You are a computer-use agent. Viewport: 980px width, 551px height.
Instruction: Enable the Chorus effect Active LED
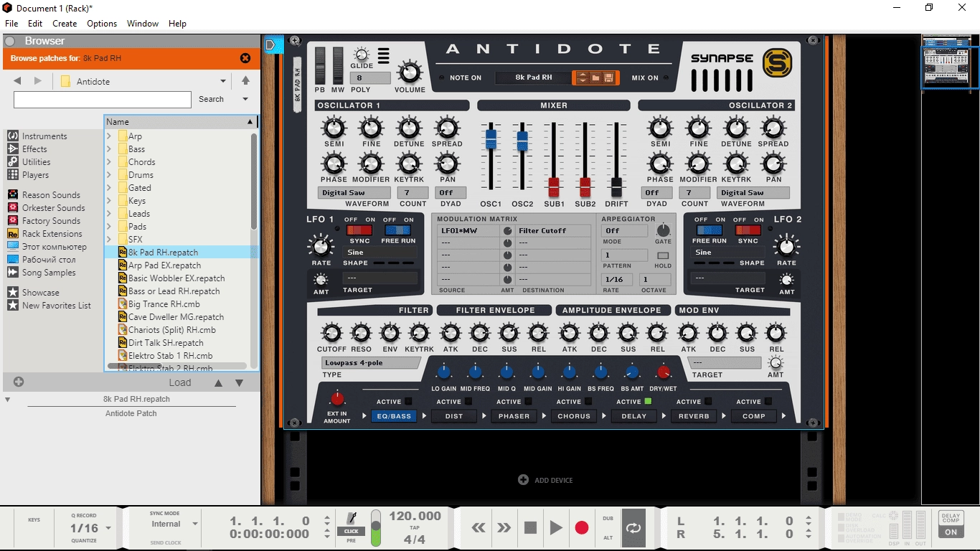(588, 402)
